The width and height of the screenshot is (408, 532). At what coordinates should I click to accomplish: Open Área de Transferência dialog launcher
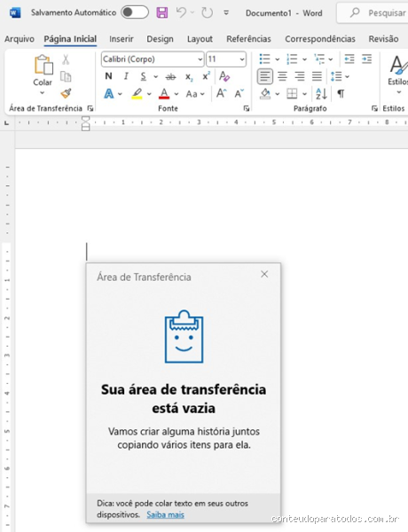pyautogui.click(x=90, y=108)
